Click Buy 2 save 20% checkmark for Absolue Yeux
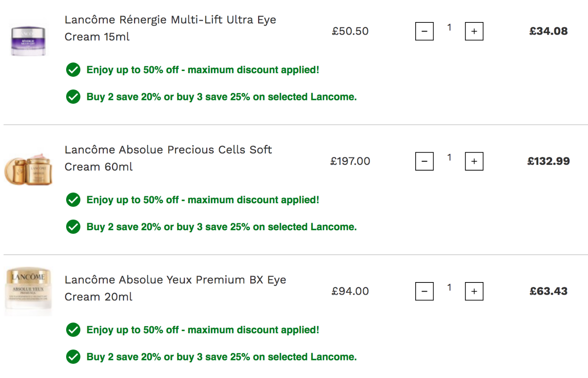 click(73, 357)
